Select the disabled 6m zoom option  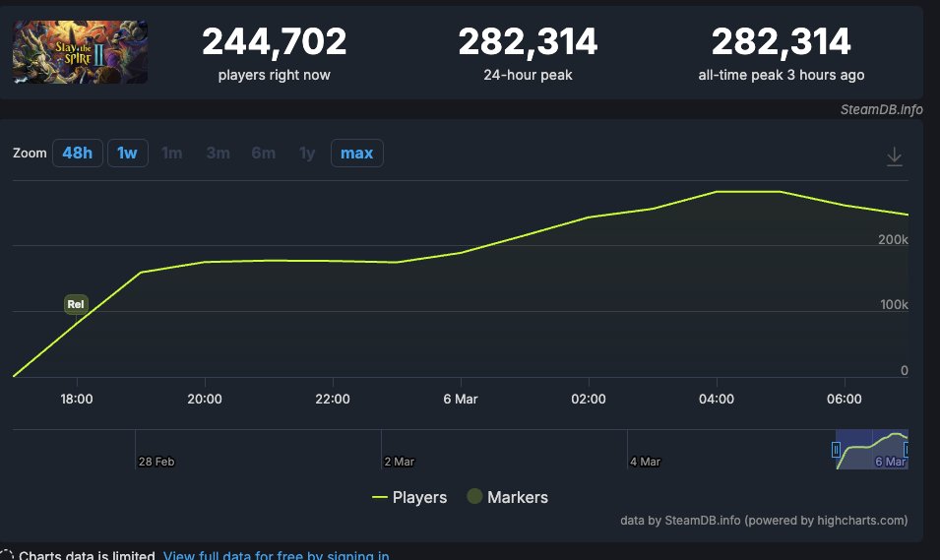[x=264, y=153]
